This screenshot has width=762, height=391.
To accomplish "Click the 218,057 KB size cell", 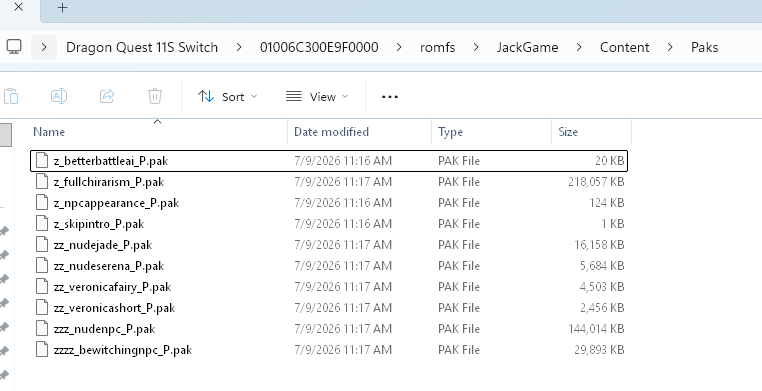I will pos(596,182).
